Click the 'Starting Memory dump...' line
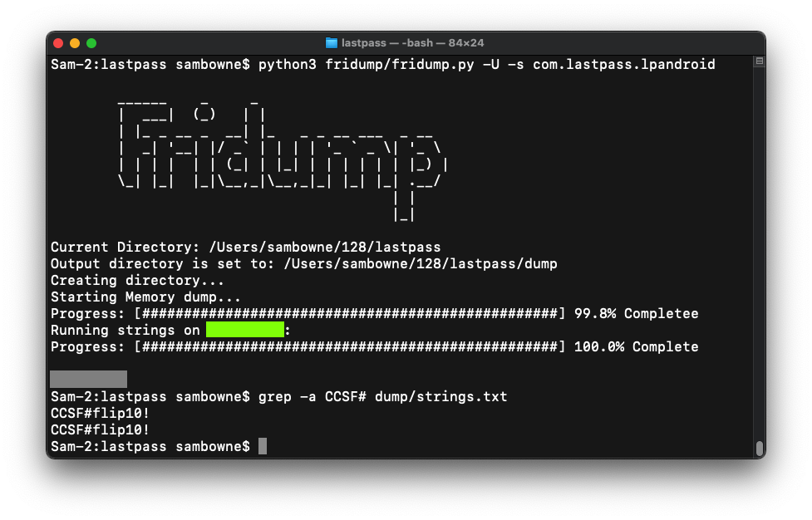 (145, 297)
